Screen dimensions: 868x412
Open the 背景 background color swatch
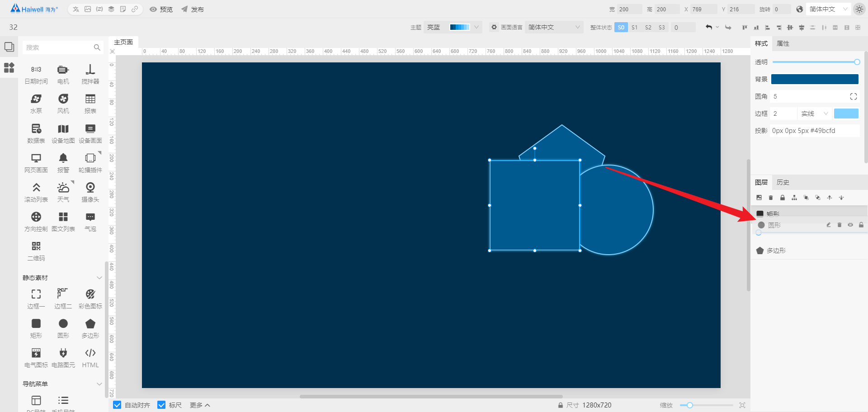pos(815,79)
